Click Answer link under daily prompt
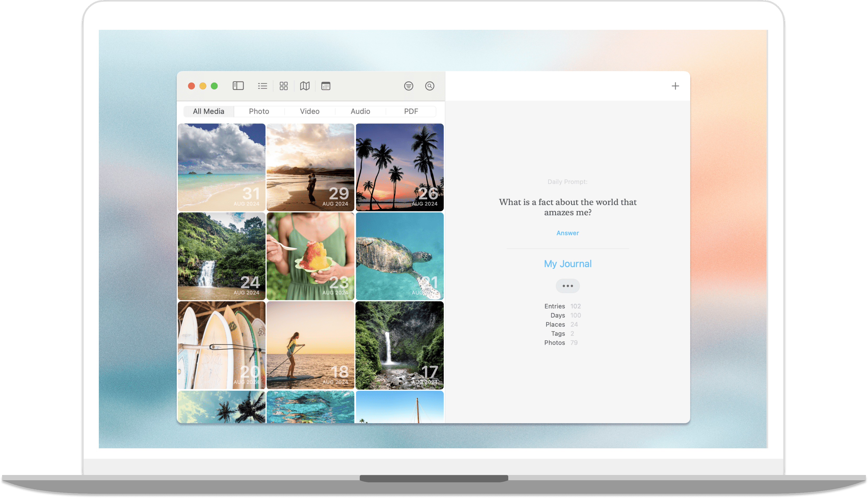The image size is (868, 498). pos(567,233)
